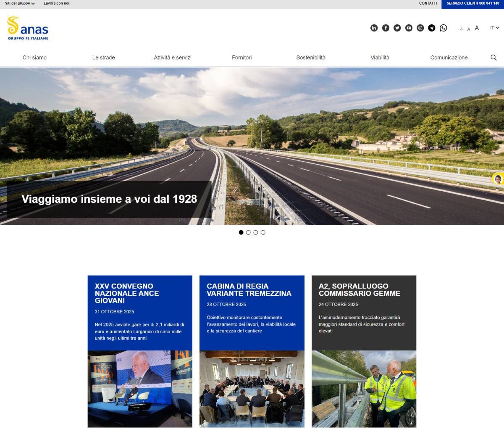Image resolution: width=504 pixels, height=431 pixels.
Task: Click the Instagram social icon
Action: [420, 28]
